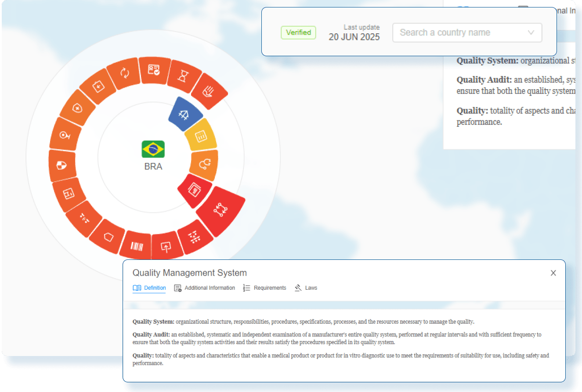Select the certificate checkmark wheel segment
This screenshot has height=392, width=582.
(154, 69)
